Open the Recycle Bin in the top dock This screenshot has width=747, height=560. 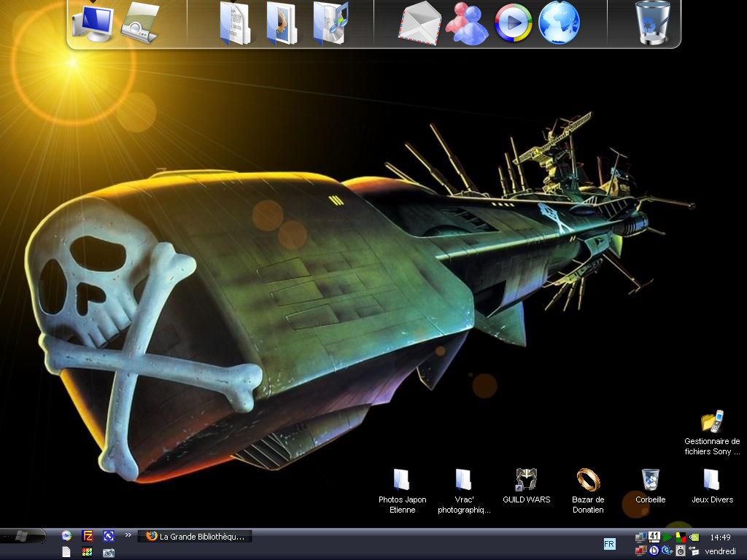click(653, 23)
